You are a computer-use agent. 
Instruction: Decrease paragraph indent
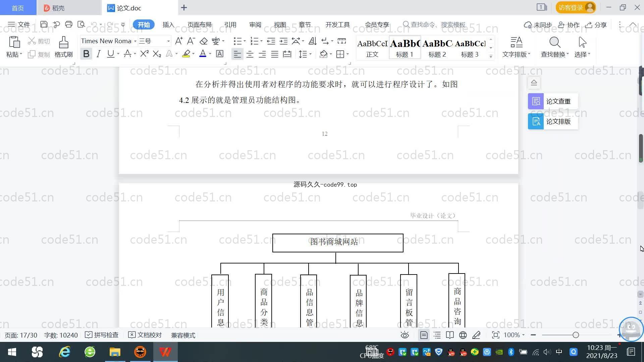tap(271, 41)
